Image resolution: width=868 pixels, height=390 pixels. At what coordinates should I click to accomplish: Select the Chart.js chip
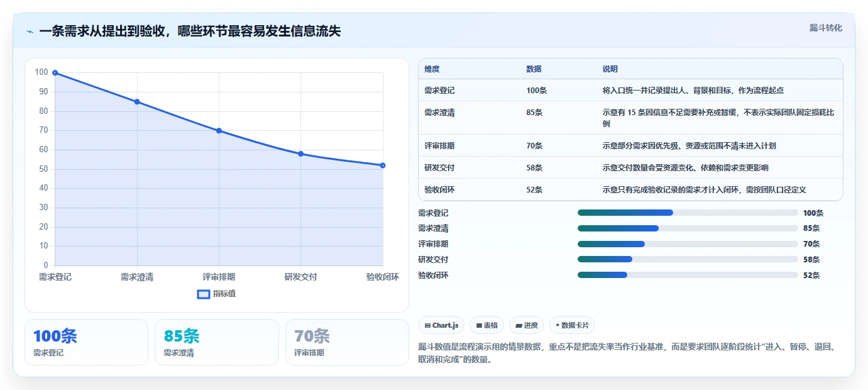click(x=442, y=325)
